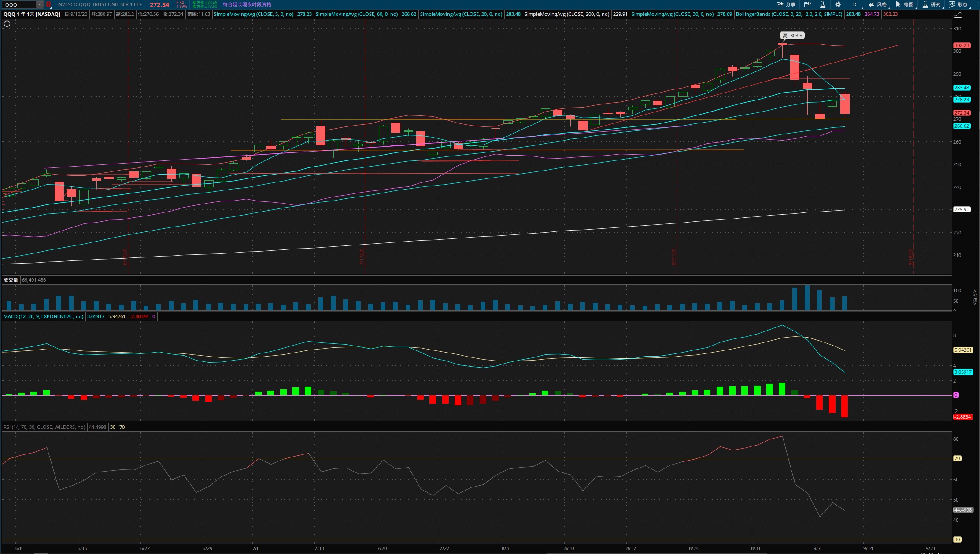Click the 成交量 volume panel label
This screenshot has width=980, height=554.
click(x=11, y=280)
